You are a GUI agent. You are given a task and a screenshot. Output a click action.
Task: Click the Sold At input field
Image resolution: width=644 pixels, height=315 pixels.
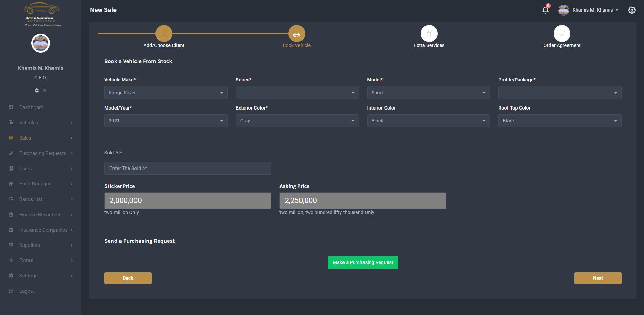[188, 168]
